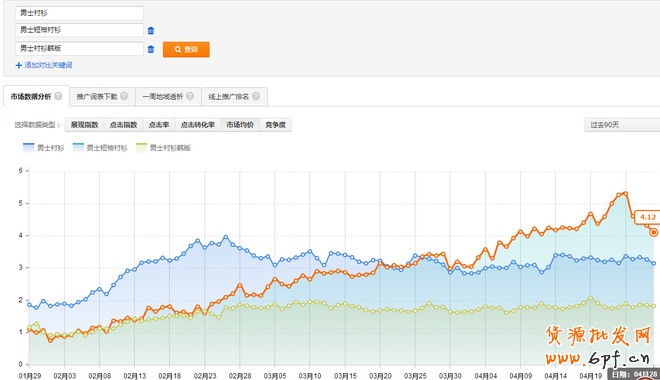The height and width of the screenshot is (380, 660).
Task: Click the orange line peak point above 5
Action: pos(625,194)
